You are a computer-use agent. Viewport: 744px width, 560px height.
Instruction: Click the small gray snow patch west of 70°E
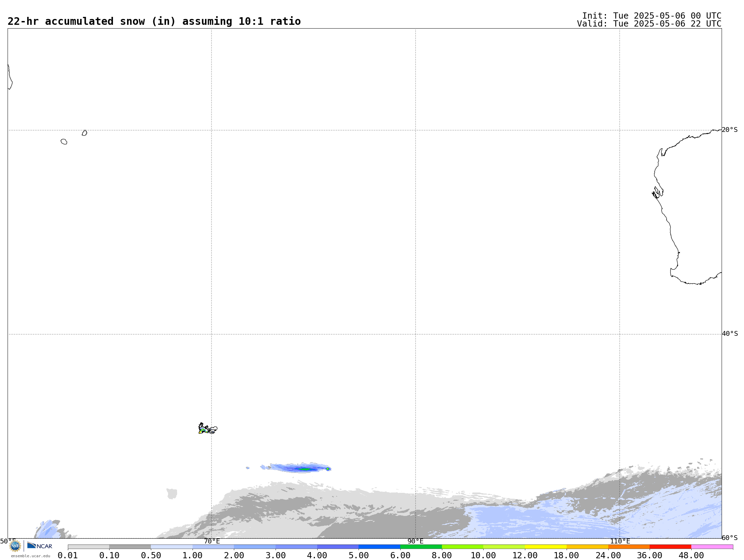point(172,494)
